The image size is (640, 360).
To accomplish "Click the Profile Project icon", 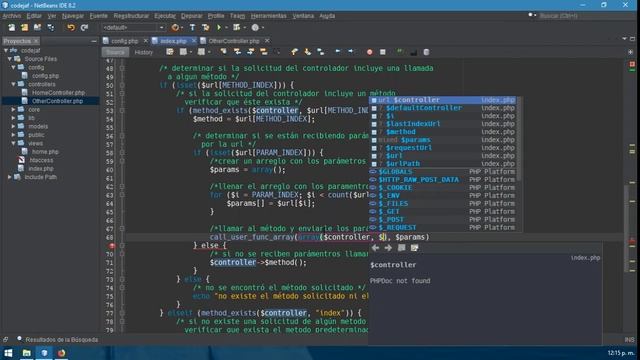I will coord(255,27).
